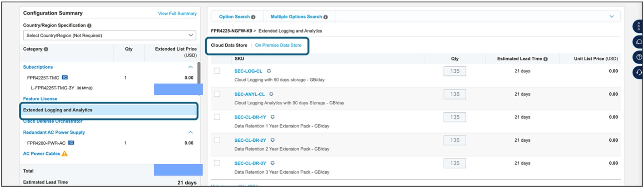Click 'Data Retention 1 Year Extension Pack' description
The width and height of the screenshot is (644, 188).
(282, 126)
